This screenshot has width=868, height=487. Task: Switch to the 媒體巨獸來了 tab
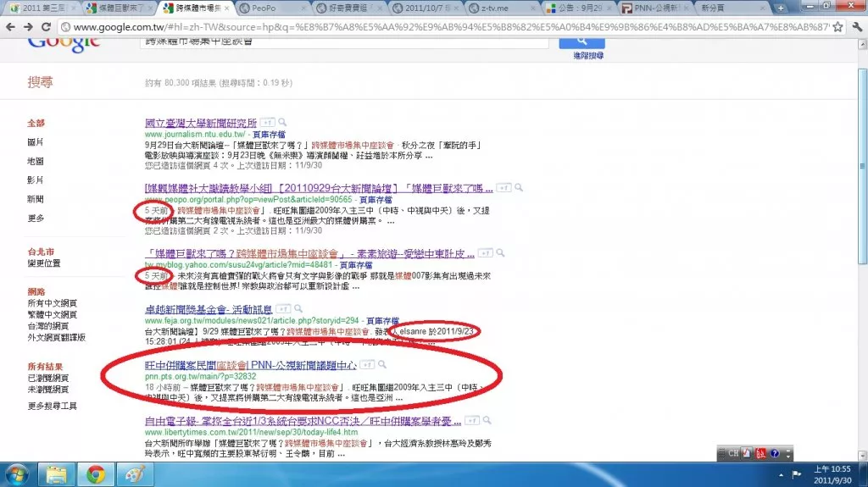pos(121,8)
